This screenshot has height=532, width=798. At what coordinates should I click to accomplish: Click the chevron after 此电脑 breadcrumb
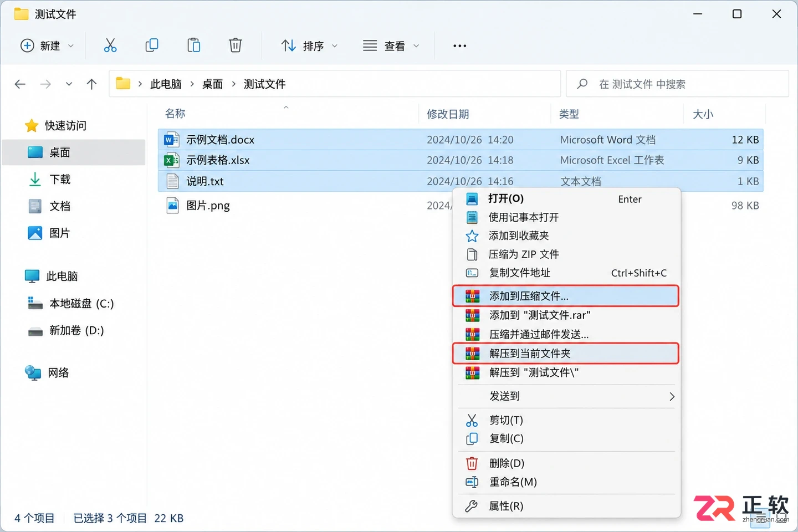click(x=192, y=84)
